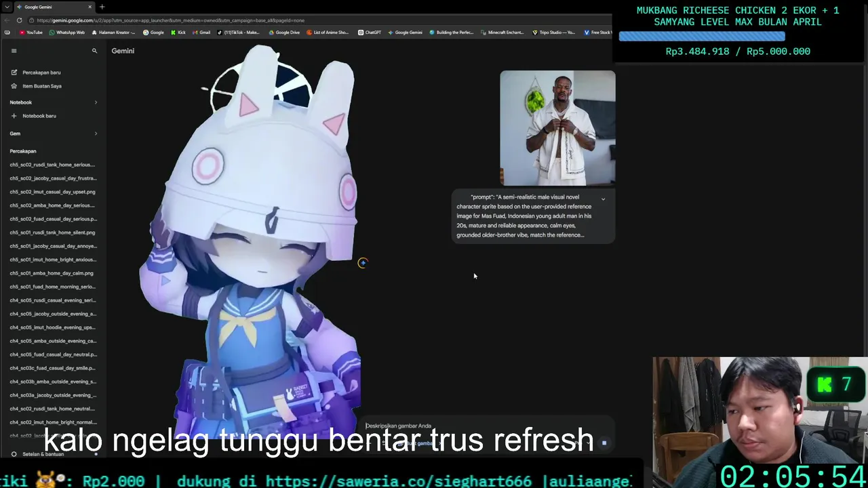Open chat ch5_sc02_rusdi_tank_home_serious
This screenshot has width=868, height=488.
point(52,165)
